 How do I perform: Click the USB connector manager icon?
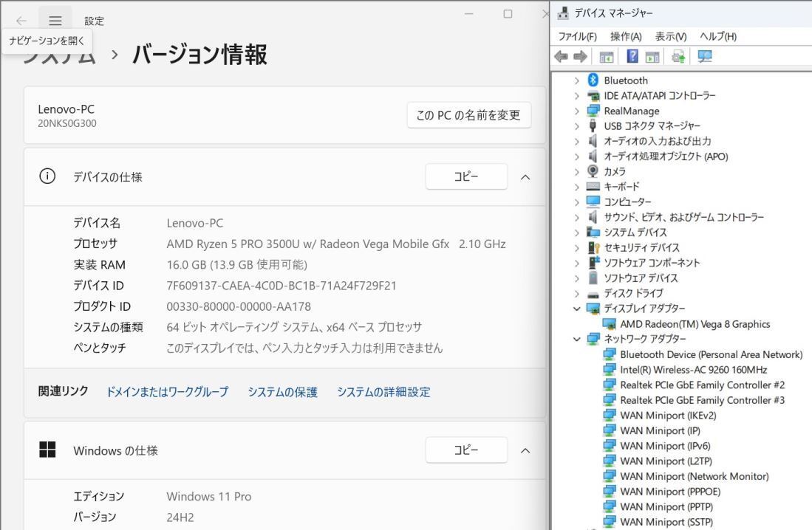click(593, 125)
